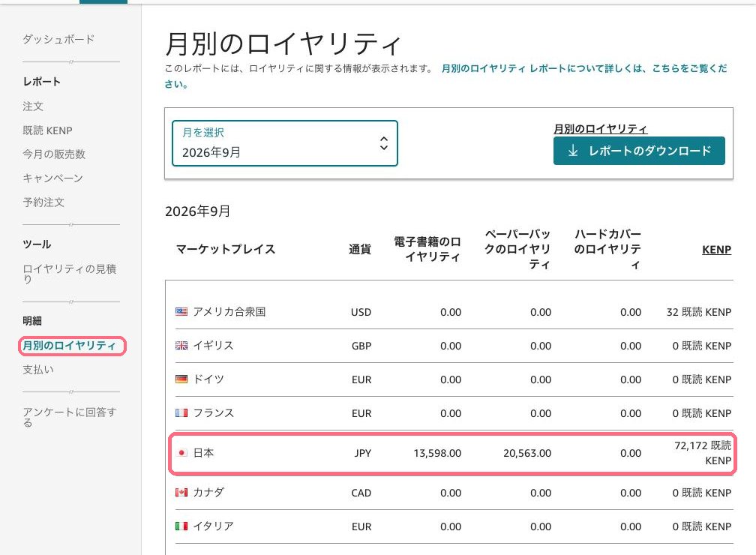Open アンケートに回答する link
Image resolution: width=756 pixels, height=555 pixels.
(x=70, y=417)
